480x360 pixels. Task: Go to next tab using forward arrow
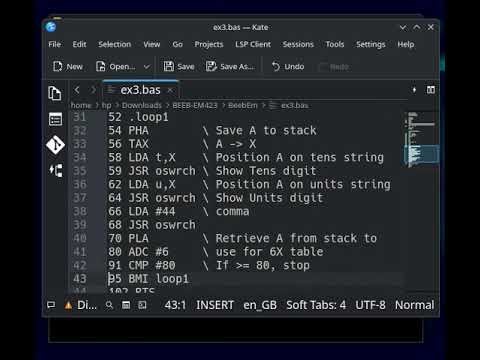93,90
